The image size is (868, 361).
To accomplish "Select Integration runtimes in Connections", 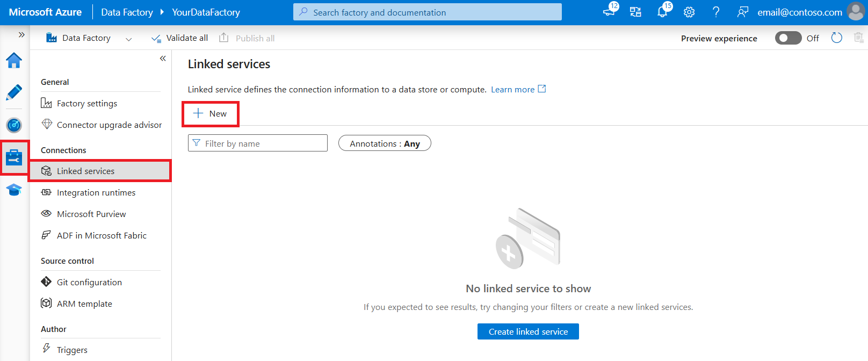I will pos(96,192).
